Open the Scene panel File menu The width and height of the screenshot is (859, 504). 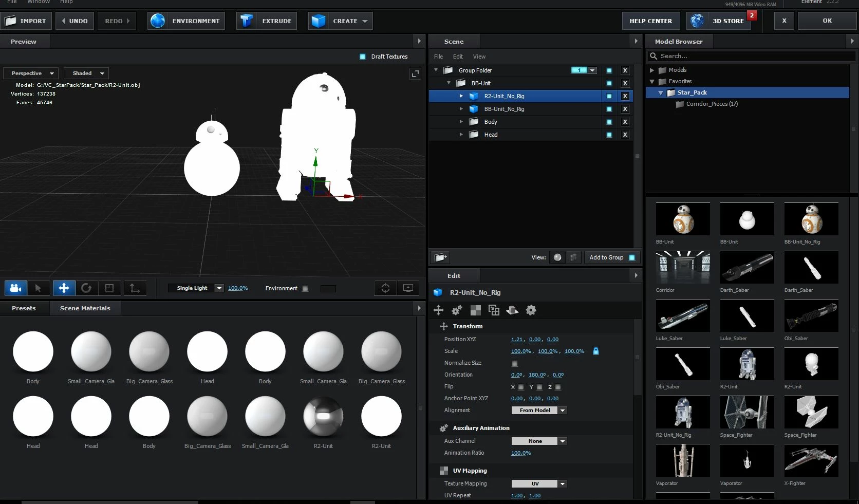[x=438, y=57]
